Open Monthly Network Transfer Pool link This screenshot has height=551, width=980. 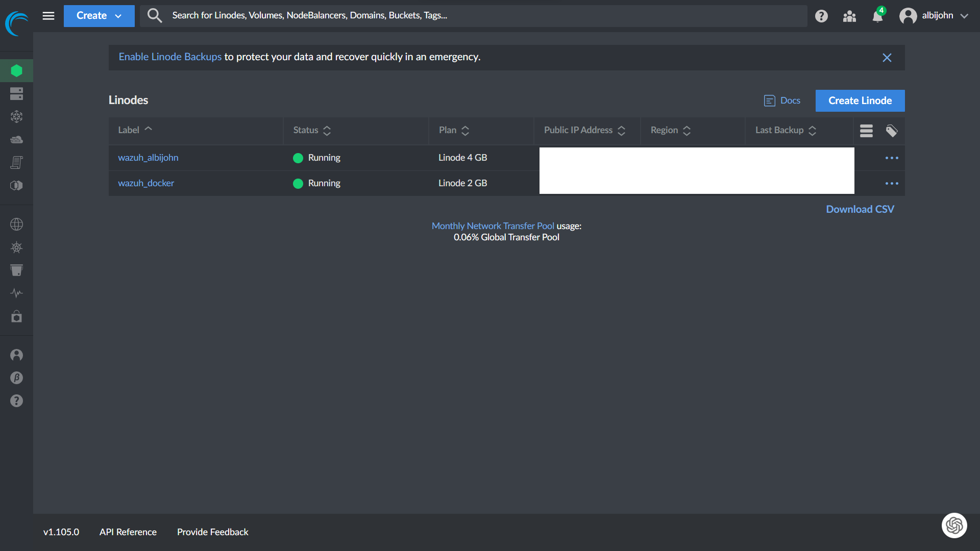(493, 226)
